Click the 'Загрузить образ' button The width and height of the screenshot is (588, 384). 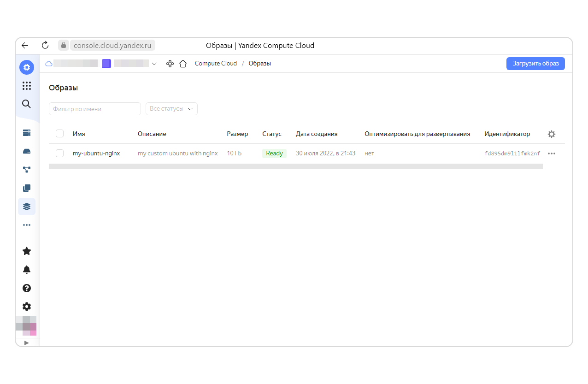pos(535,64)
